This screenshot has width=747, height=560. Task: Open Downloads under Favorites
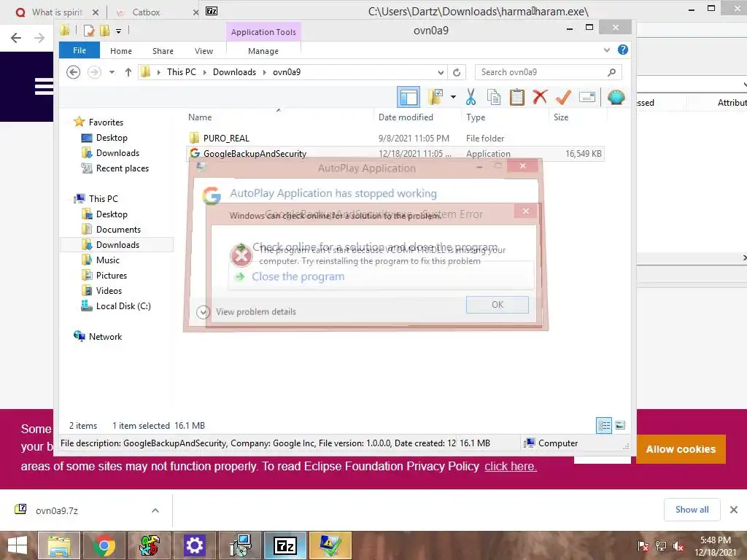117,153
